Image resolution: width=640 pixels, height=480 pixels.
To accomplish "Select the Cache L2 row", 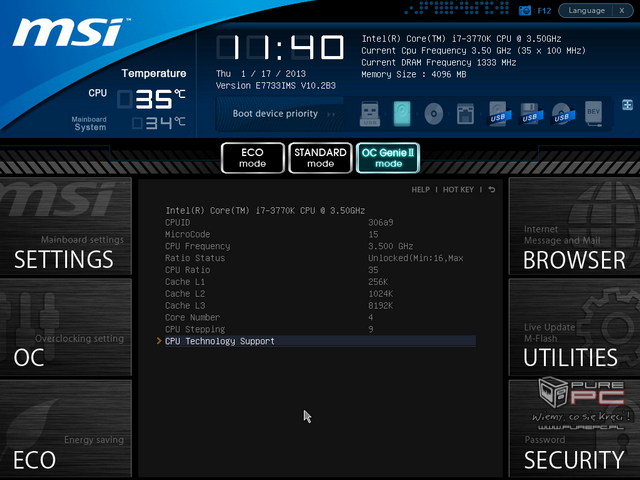I will tap(320, 293).
